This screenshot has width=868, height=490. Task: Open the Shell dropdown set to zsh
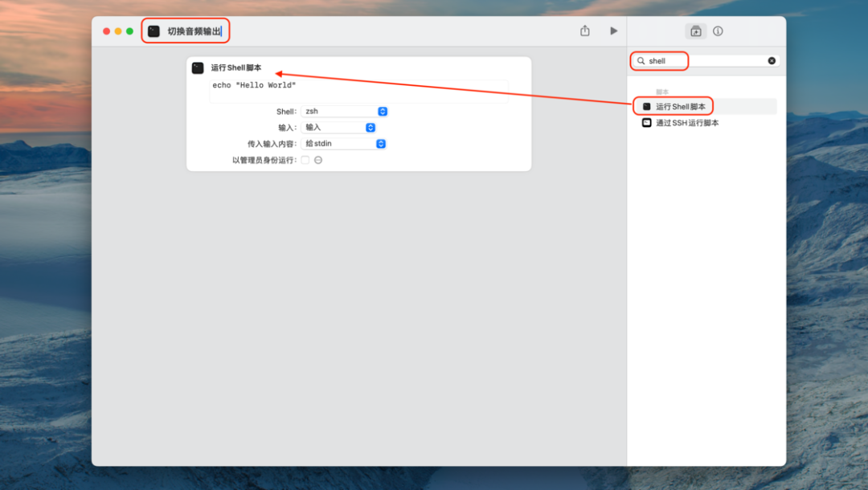point(344,111)
